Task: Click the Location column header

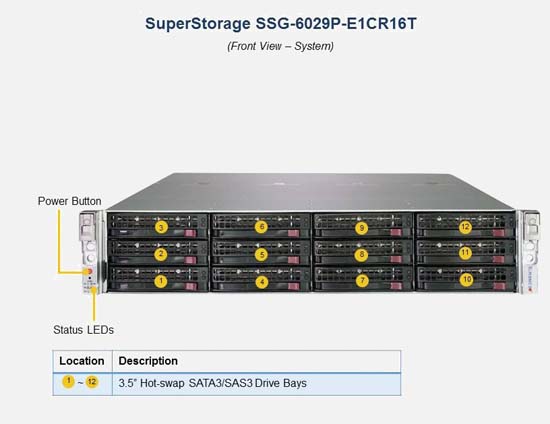Action: [x=82, y=361]
